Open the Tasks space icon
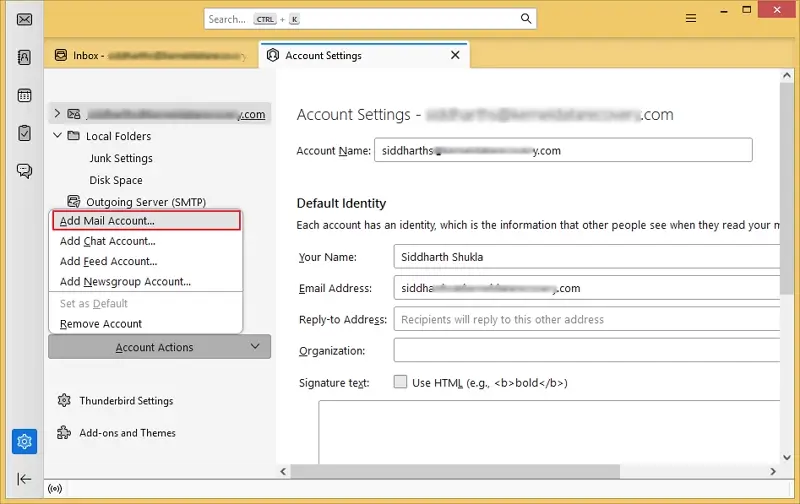Screen dimensions: 800x504 pyautogui.click(x=24, y=133)
